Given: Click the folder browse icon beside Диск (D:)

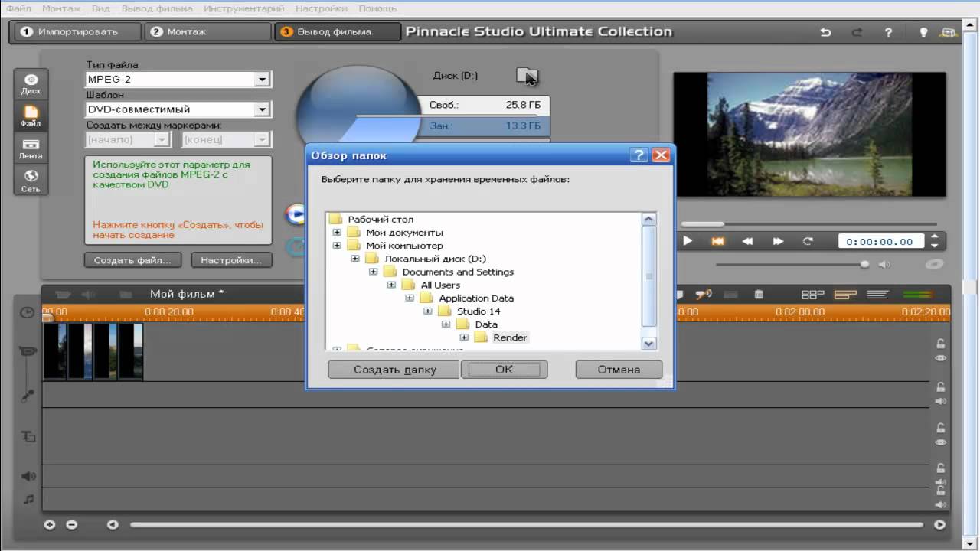Looking at the screenshot, I should [x=527, y=75].
